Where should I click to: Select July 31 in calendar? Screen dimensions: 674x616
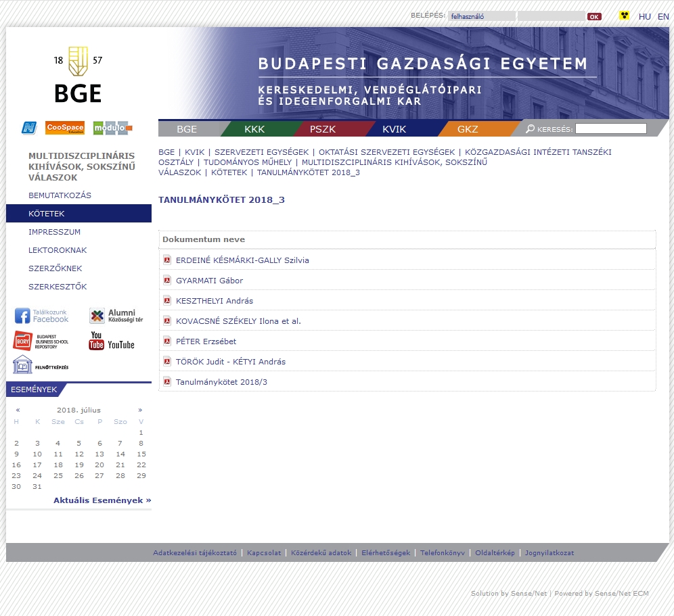[37, 487]
